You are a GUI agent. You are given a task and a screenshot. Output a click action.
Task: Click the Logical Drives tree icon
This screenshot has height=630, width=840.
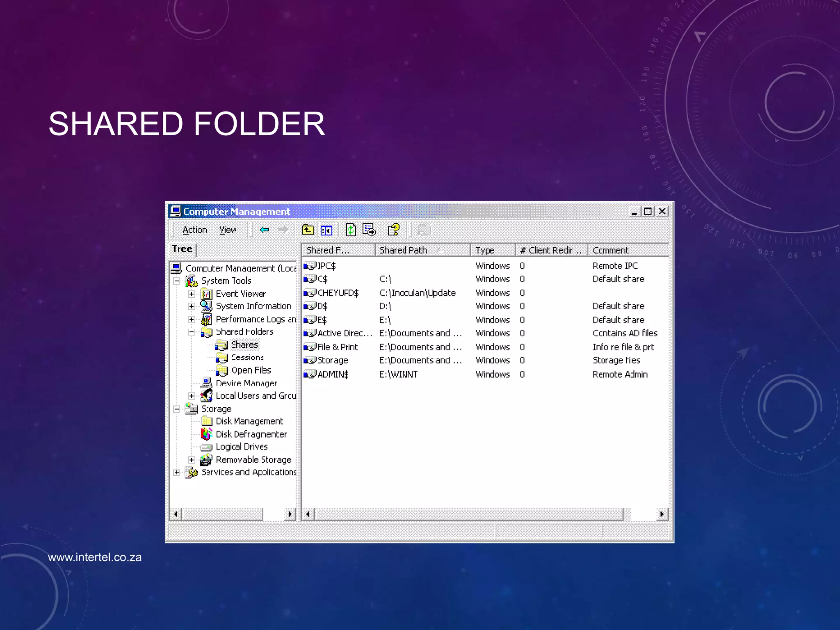(206, 447)
